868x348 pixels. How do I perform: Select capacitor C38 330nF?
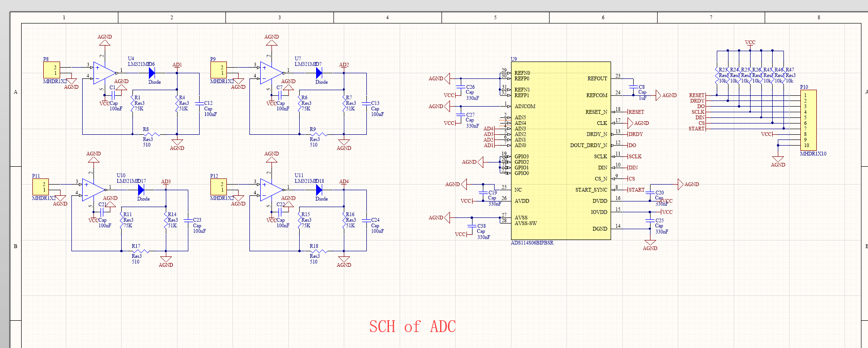(472, 226)
